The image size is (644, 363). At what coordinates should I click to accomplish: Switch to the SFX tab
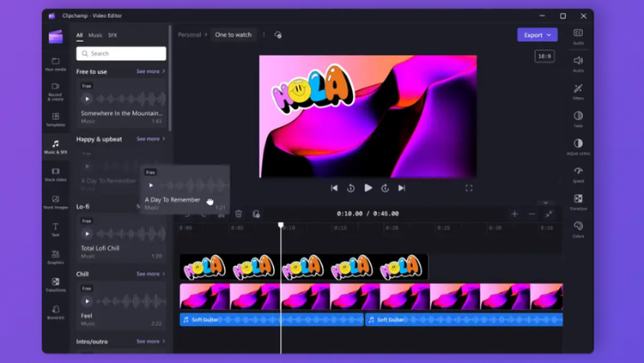click(112, 35)
